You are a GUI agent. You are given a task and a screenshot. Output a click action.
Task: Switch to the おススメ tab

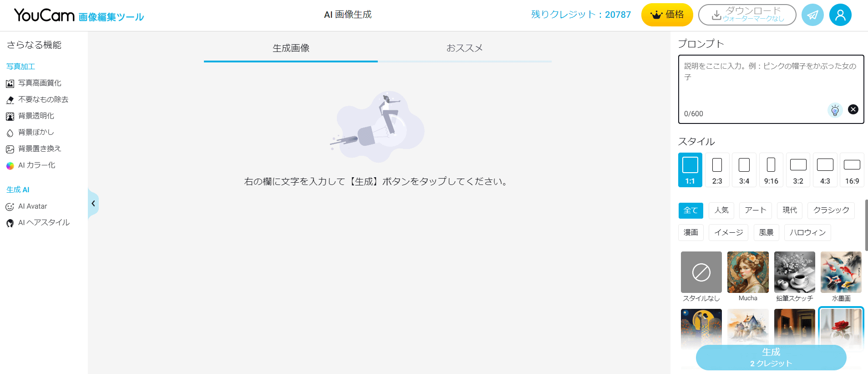[464, 48]
